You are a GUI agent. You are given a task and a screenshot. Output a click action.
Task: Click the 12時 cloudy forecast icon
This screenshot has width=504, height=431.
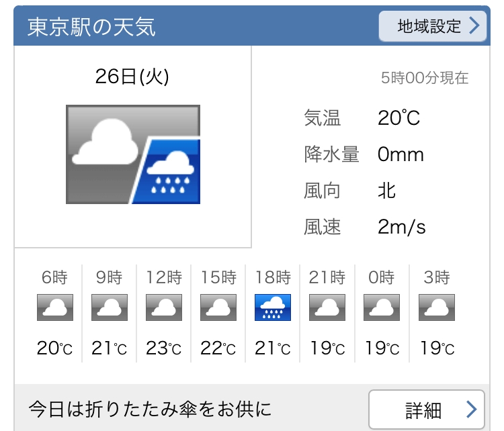164,307
